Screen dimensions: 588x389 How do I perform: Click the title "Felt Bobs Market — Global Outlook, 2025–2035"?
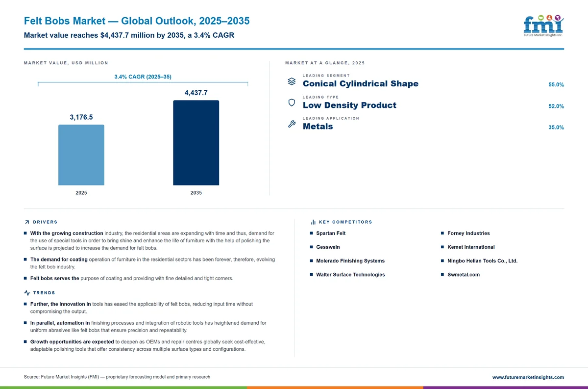(137, 21)
